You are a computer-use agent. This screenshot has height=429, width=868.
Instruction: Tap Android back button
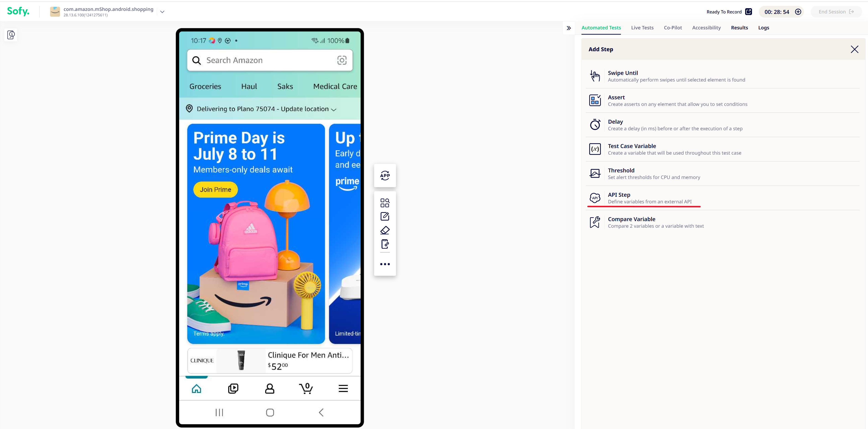point(321,413)
